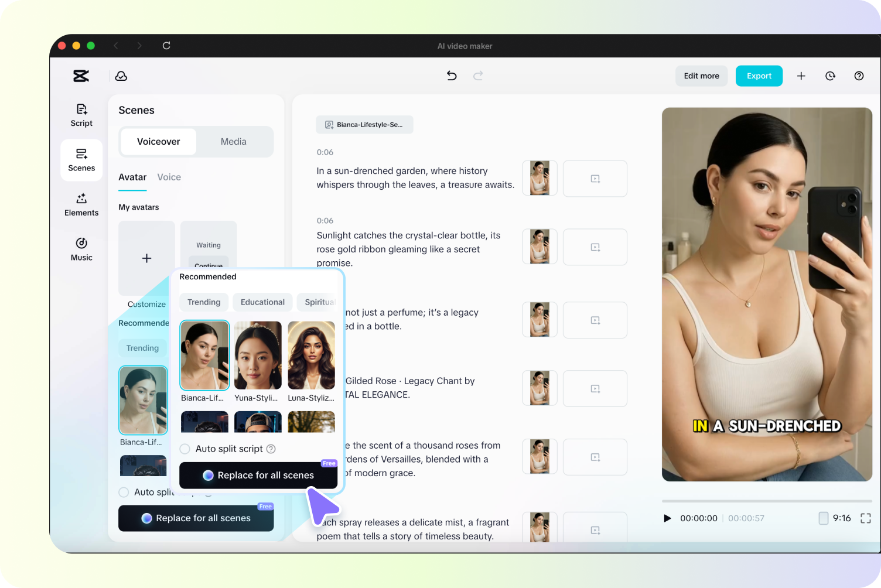881x588 pixels.
Task: Open version history via the clock icon
Action: click(x=830, y=76)
